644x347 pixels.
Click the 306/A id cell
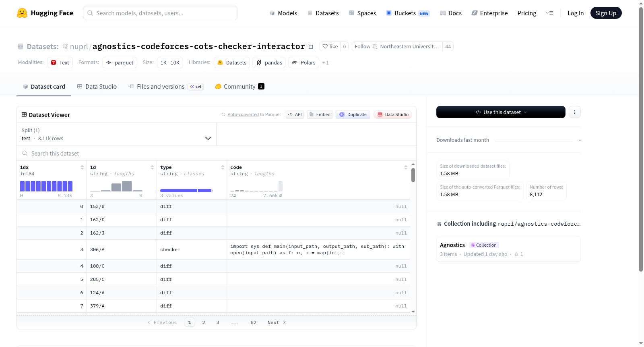point(122,250)
